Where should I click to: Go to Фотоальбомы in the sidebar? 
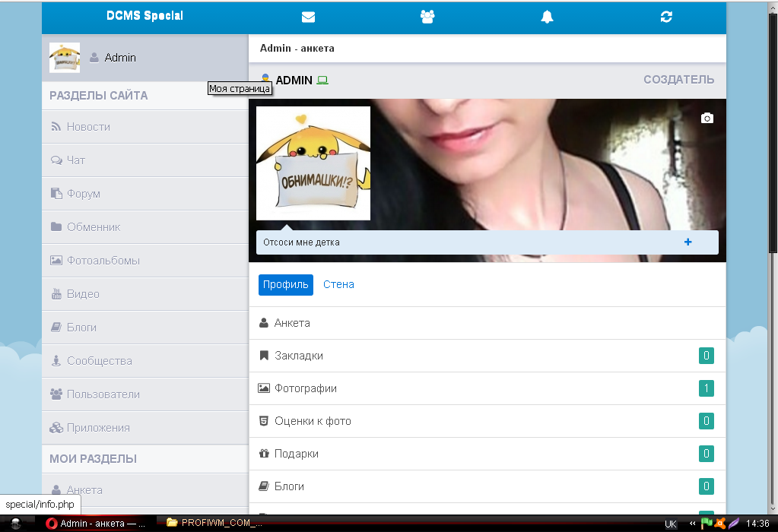tap(103, 261)
